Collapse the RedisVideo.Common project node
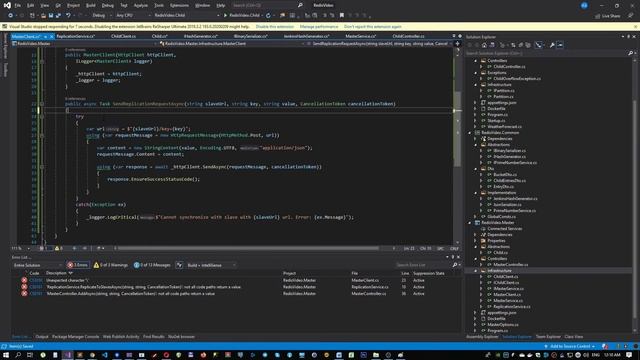The width and height of the screenshot is (640, 360). [x=469, y=133]
